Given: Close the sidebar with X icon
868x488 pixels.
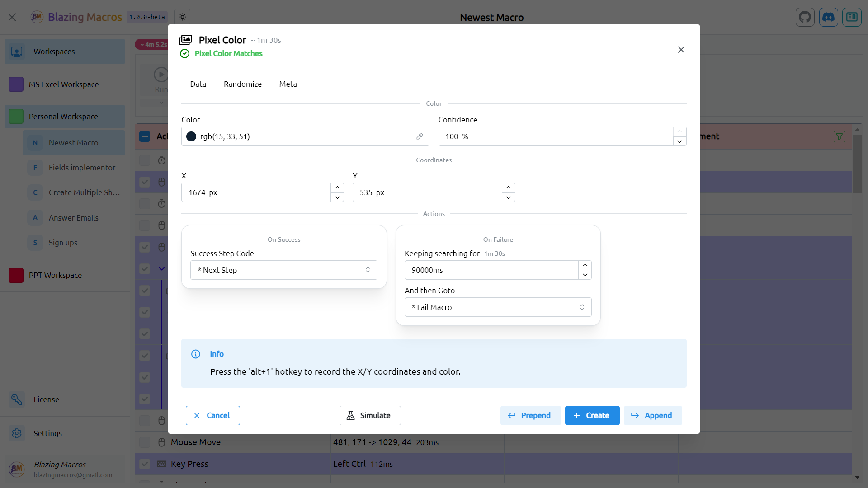Looking at the screenshot, I should [12, 17].
